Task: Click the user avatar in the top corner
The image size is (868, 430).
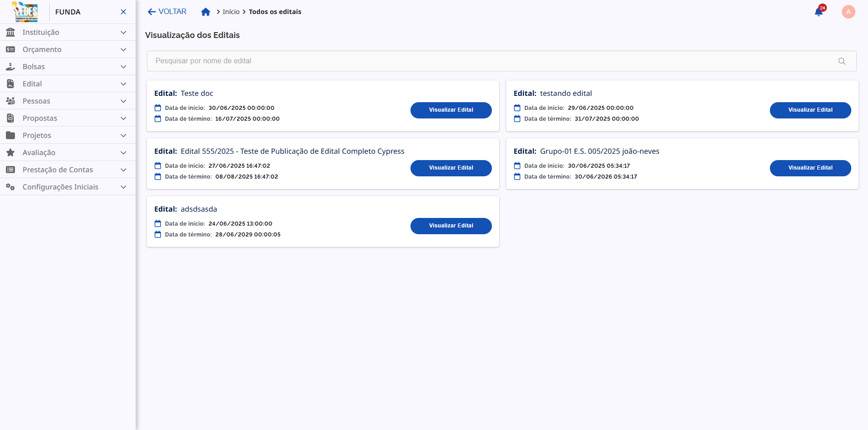Action: click(x=848, y=12)
